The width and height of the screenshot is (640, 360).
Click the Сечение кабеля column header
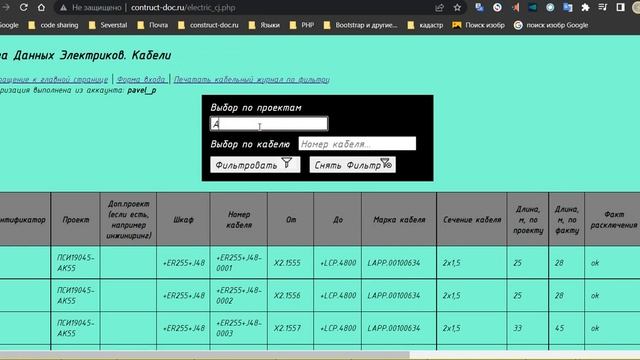(472, 220)
